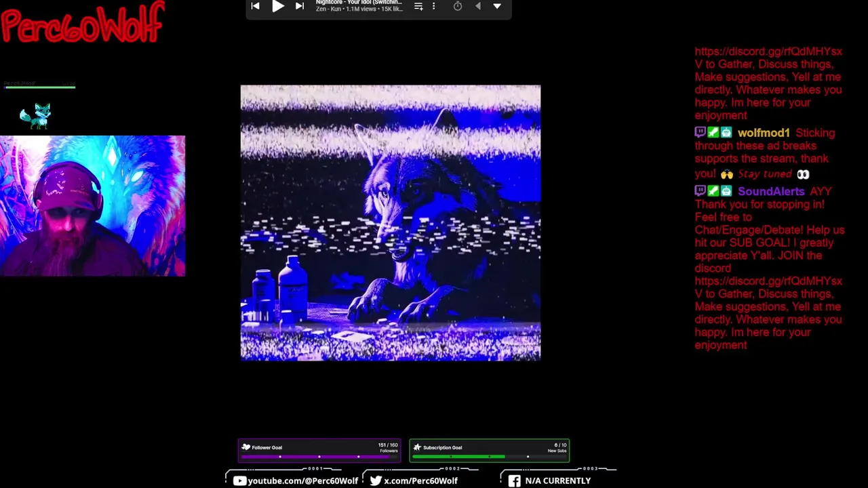Click the 6 / 10 New Subs count
This screenshot has height=488, width=868.
[x=557, y=448]
